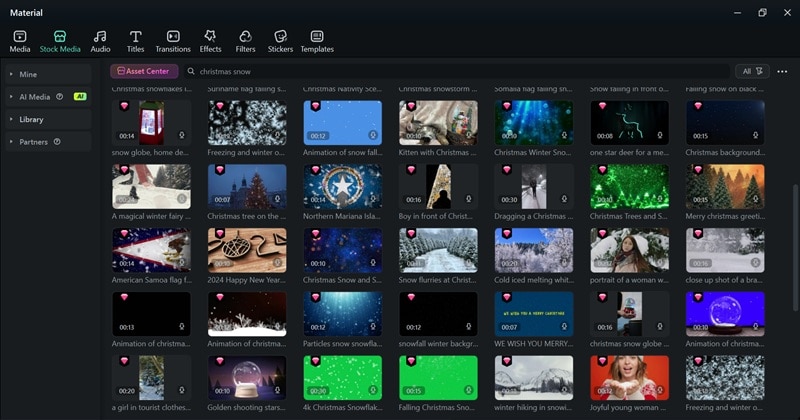Open the Media tab

(20, 41)
